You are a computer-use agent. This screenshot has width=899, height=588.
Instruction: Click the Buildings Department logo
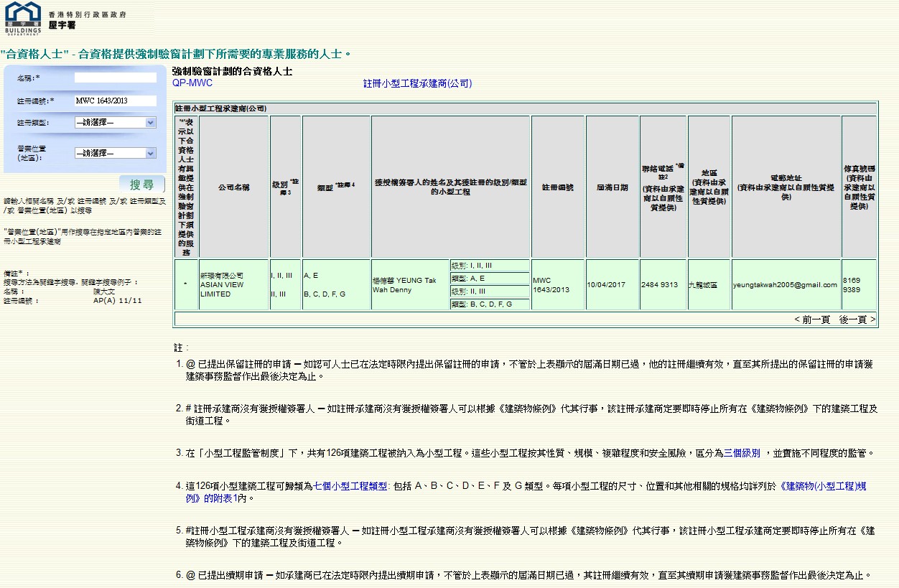[24, 19]
